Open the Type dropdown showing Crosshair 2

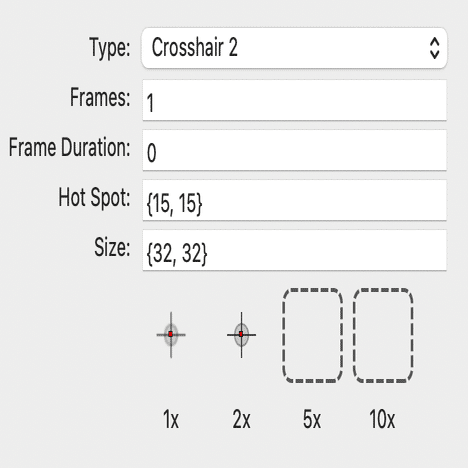coord(294,48)
